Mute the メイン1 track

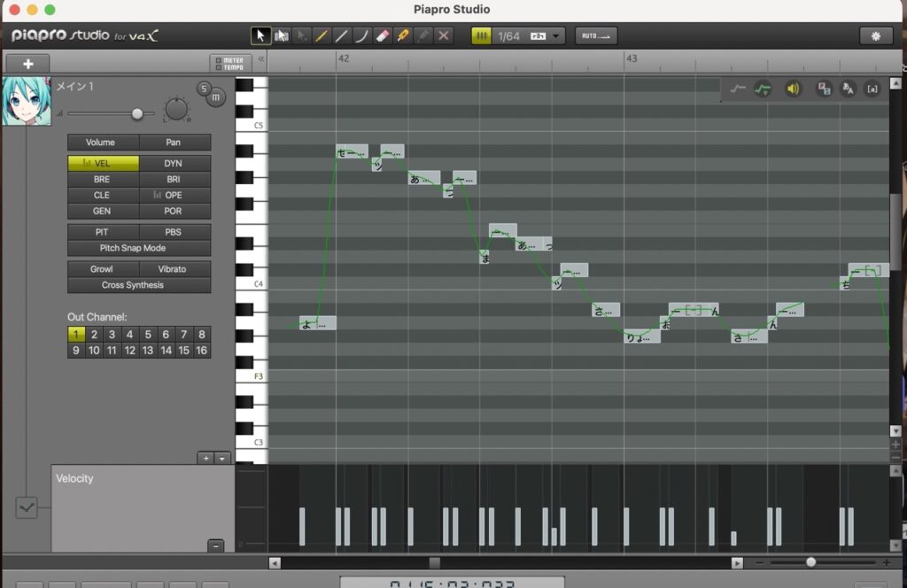(215, 97)
